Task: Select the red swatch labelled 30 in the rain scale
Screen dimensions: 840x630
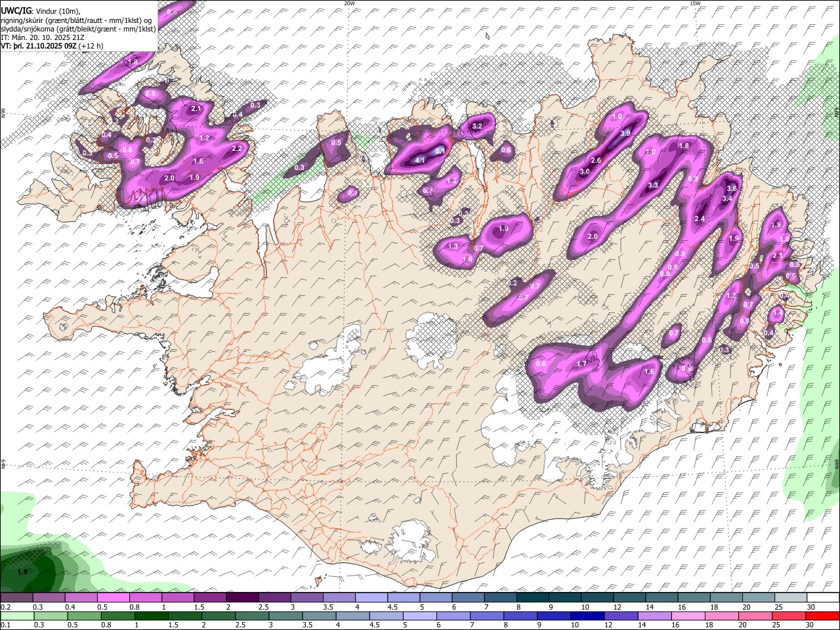Action: point(823,616)
